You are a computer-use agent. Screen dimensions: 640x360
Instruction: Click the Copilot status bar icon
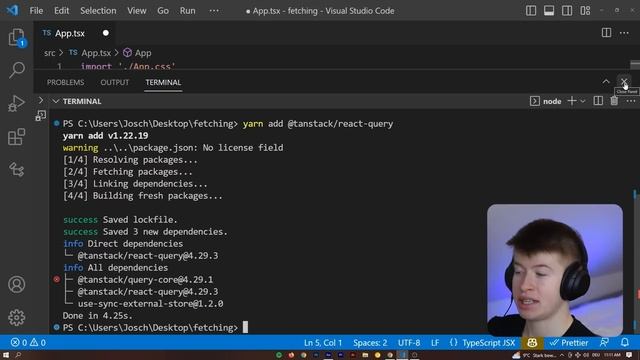532,343
